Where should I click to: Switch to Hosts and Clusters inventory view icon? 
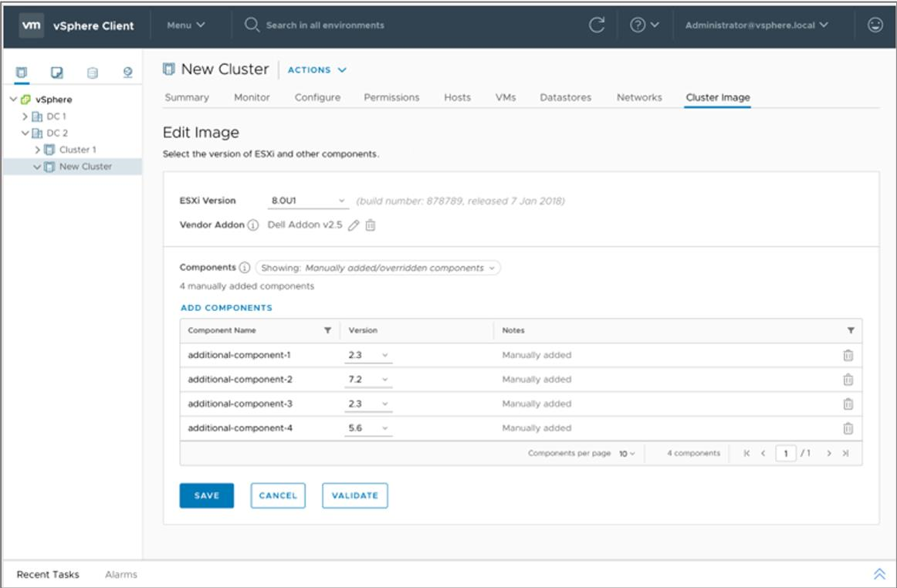pyautogui.click(x=21, y=73)
